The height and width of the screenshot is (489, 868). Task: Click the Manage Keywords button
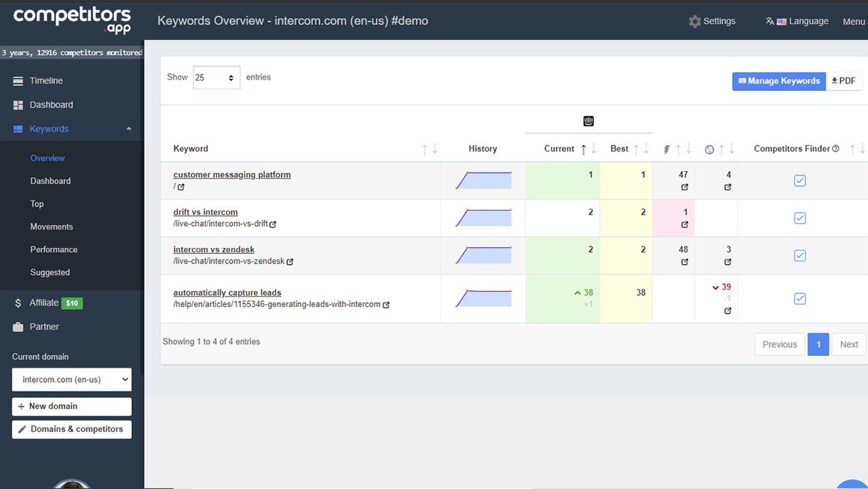[x=778, y=81]
